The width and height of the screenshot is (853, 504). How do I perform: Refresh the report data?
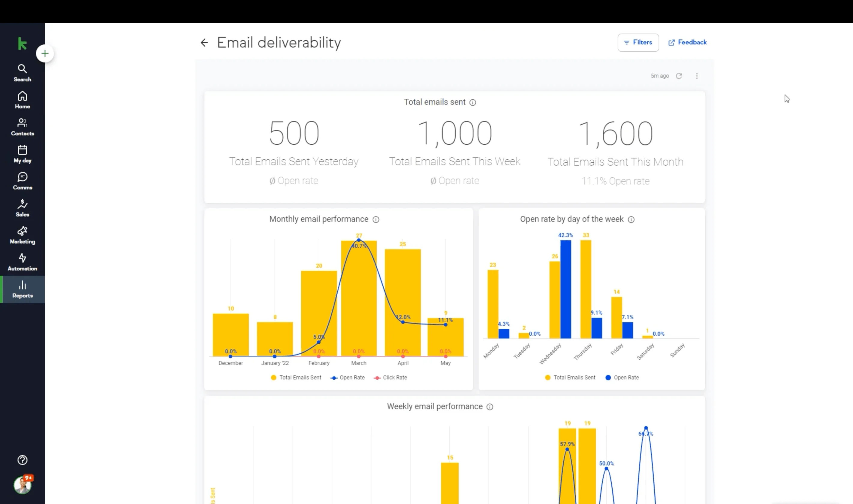tap(679, 76)
